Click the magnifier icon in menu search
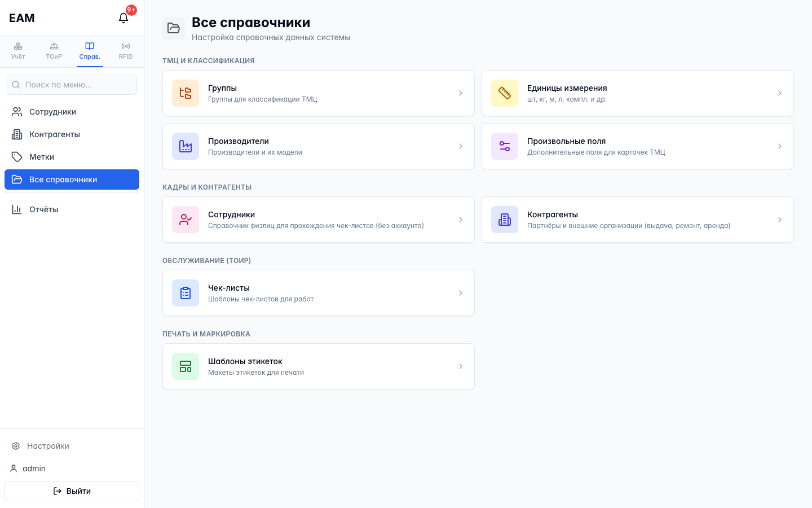Screen dimensions: 812x508 (x=16, y=85)
